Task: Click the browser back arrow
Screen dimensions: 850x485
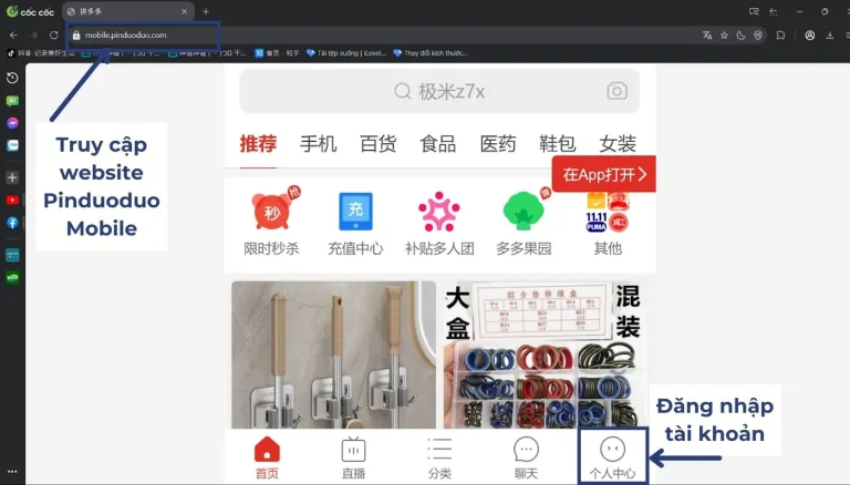Action: (x=14, y=35)
